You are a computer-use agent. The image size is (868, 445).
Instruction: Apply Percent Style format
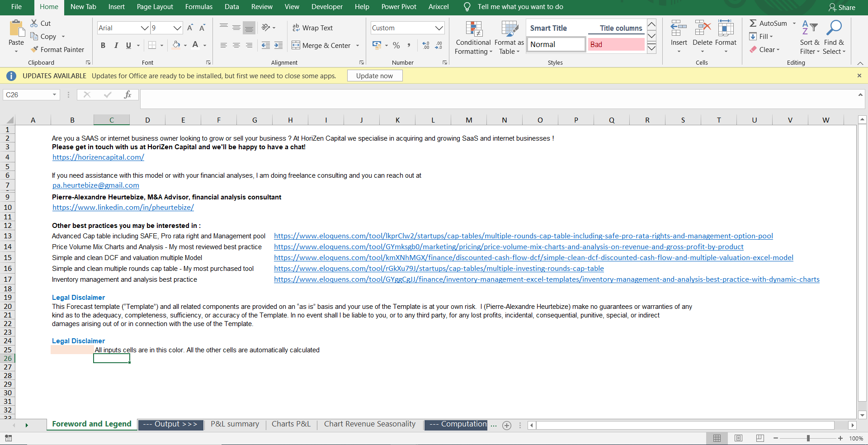tap(396, 45)
